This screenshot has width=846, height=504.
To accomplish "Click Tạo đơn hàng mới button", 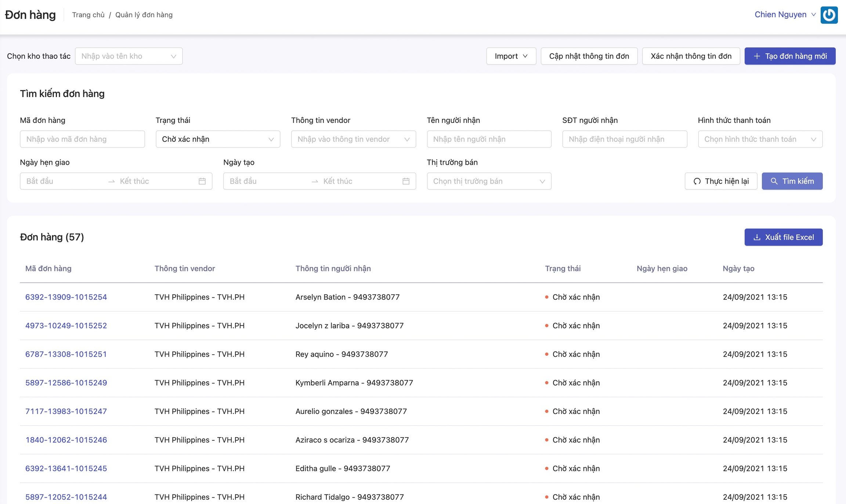I will pos(789,56).
